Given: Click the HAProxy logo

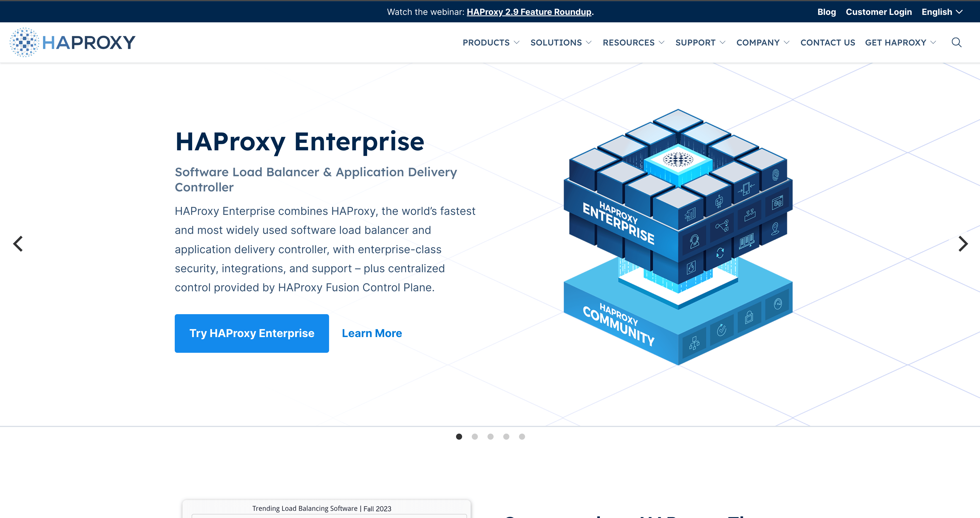Looking at the screenshot, I should pyautogui.click(x=72, y=42).
